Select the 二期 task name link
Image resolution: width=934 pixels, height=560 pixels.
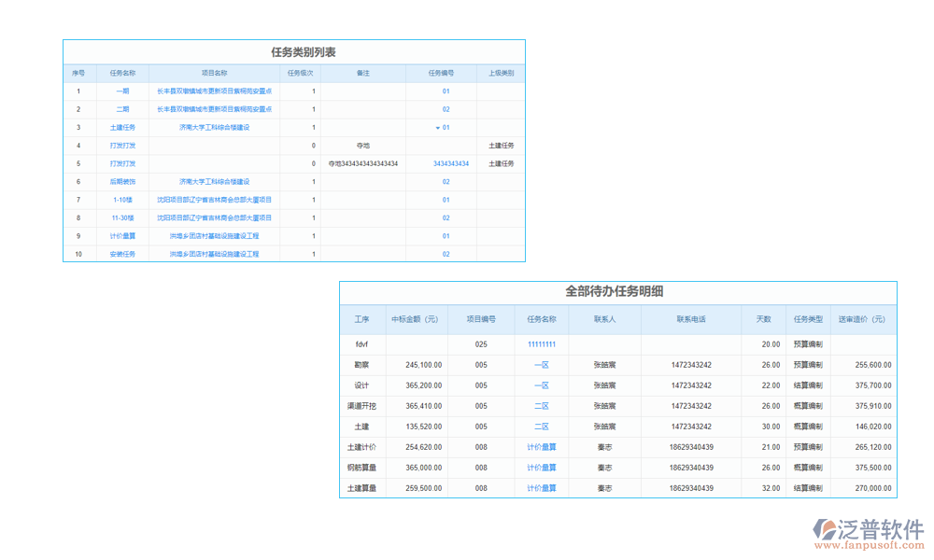122,110
